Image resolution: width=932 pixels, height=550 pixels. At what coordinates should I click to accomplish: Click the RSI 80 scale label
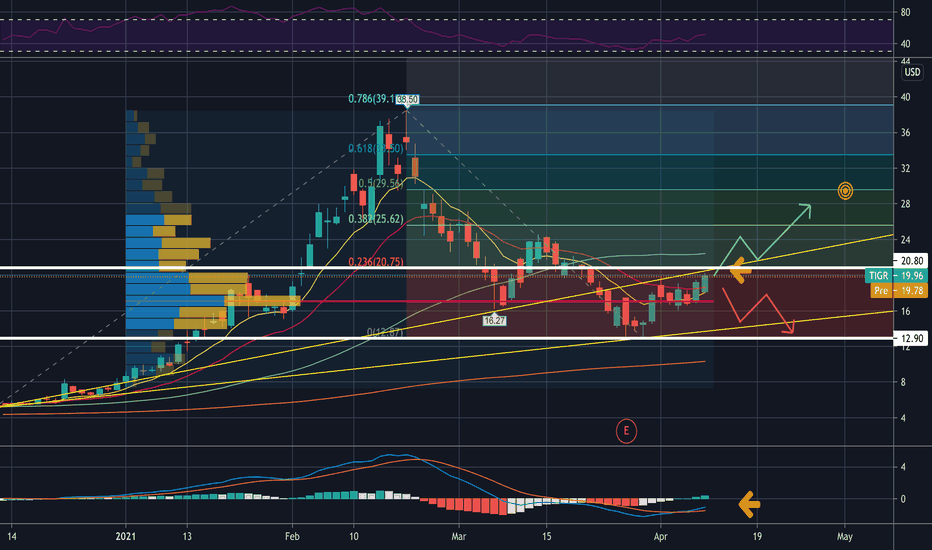point(905,12)
